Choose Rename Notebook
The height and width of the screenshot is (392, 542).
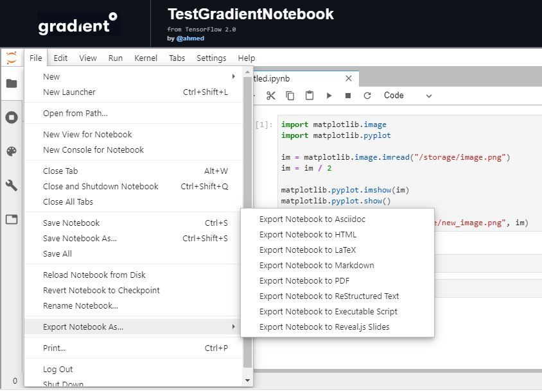click(134, 305)
